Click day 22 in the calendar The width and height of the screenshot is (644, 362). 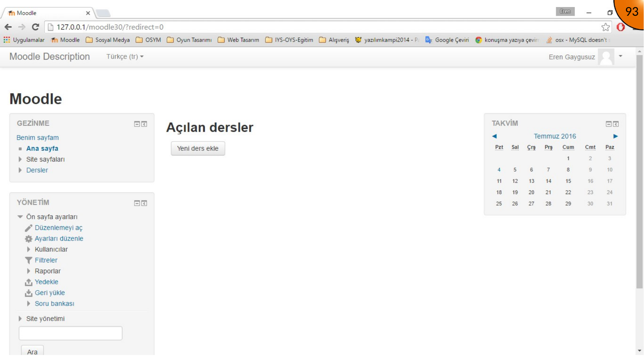pos(568,192)
